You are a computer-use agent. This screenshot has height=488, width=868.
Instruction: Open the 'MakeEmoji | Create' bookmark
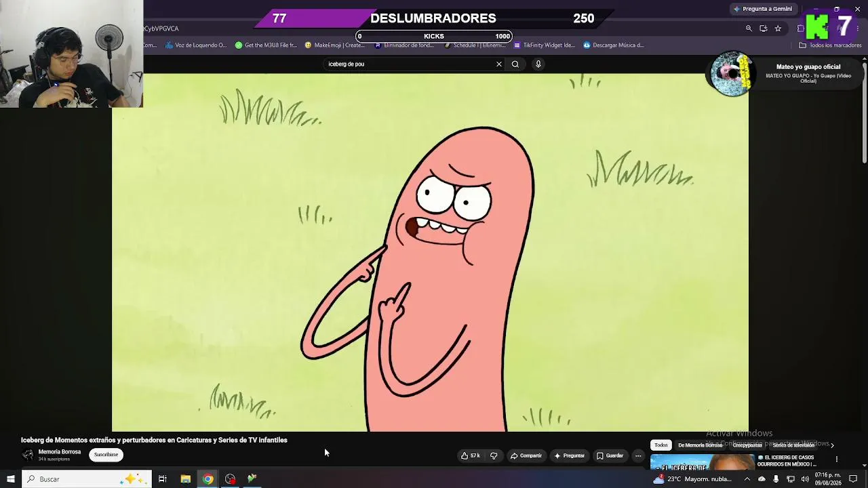(335, 45)
